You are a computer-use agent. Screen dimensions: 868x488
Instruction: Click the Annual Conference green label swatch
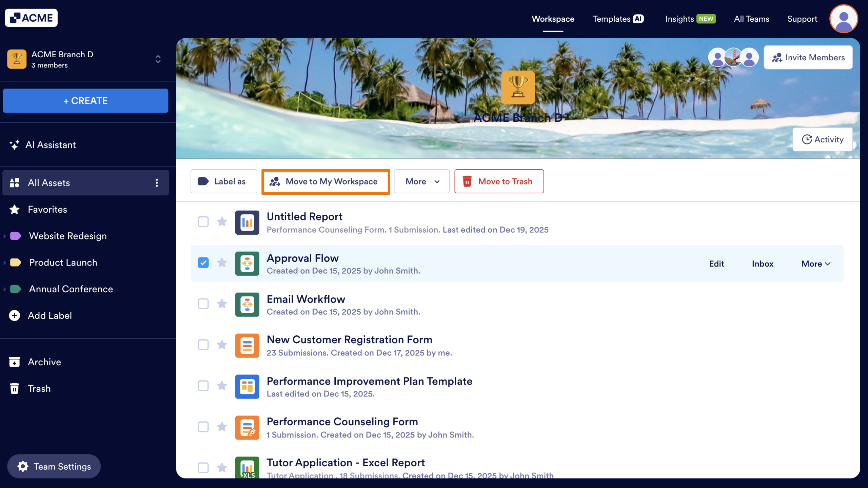tap(15, 289)
